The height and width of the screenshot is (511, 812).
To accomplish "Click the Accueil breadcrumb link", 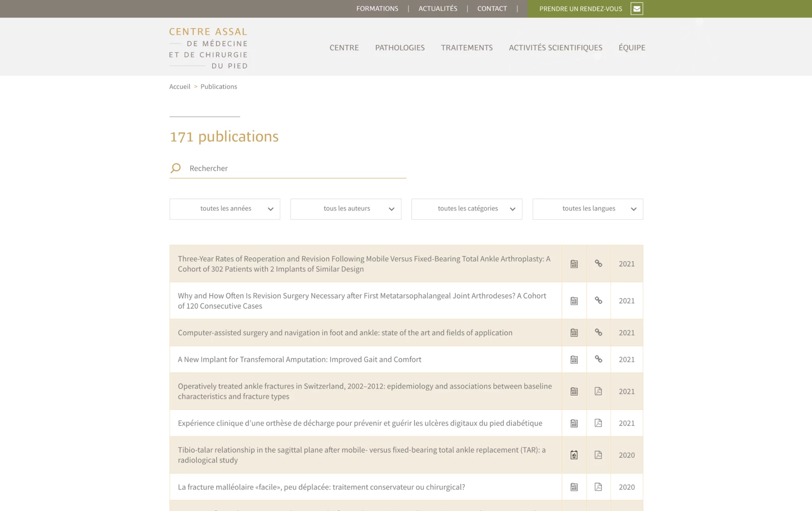I will coord(179,87).
